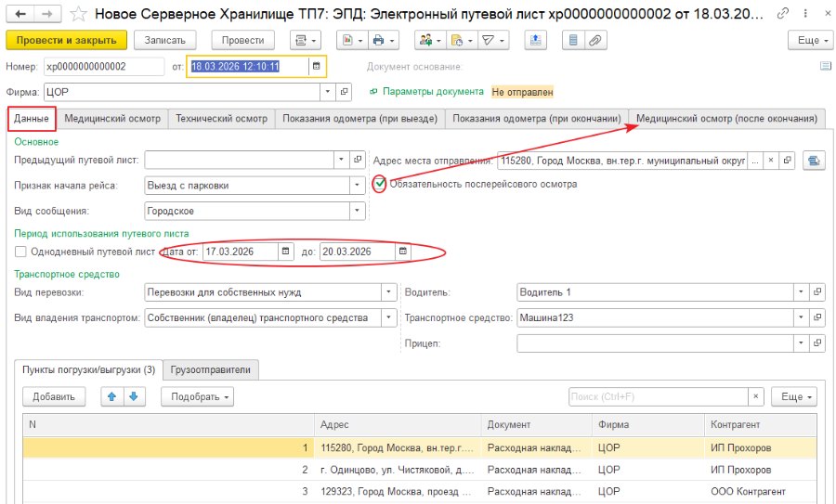Click the comment icon right of Документ основание
Image resolution: width=836 pixels, height=504 pixels.
coord(826,66)
